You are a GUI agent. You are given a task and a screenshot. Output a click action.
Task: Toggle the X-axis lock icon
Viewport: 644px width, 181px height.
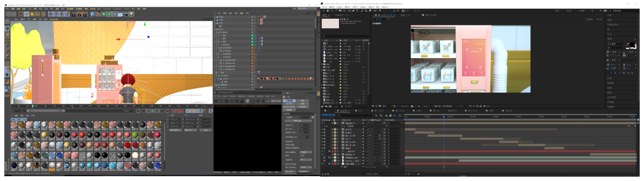(x=51, y=14)
